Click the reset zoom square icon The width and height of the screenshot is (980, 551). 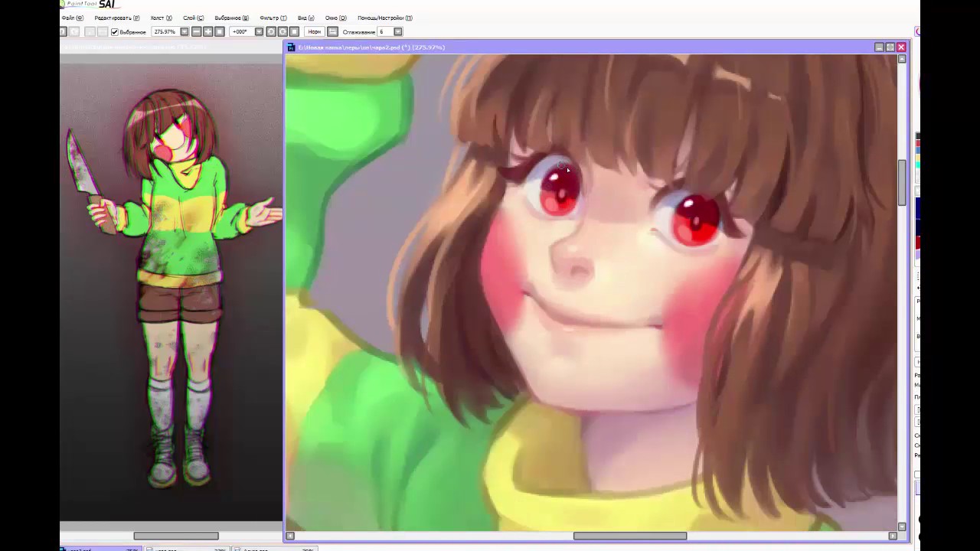click(x=219, y=31)
